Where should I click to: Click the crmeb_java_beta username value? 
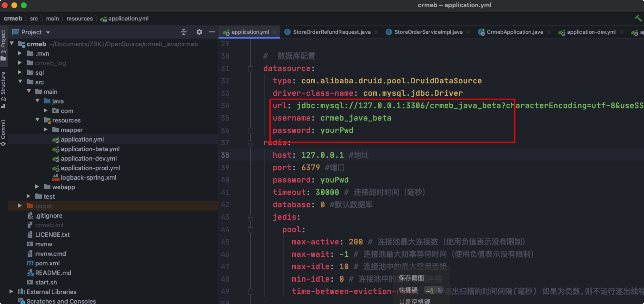click(x=356, y=118)
